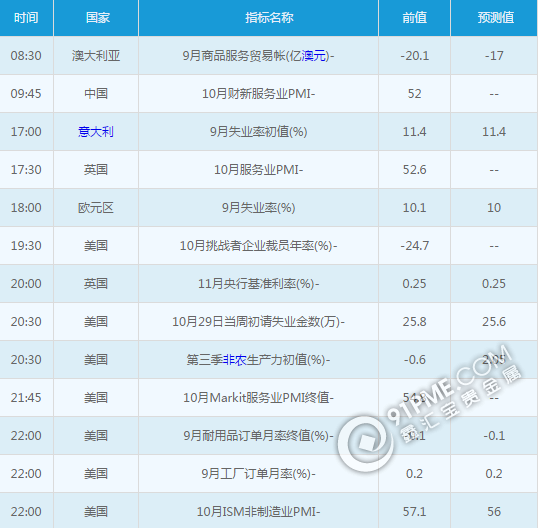Click the 澳大利亚 country cell
The height and width of the screenshot is (528, 539).
pos(96,56)
